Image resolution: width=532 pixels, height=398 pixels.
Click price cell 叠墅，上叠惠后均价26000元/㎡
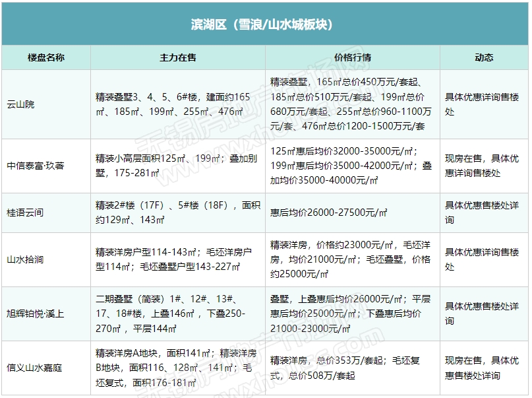pos(353,314)
